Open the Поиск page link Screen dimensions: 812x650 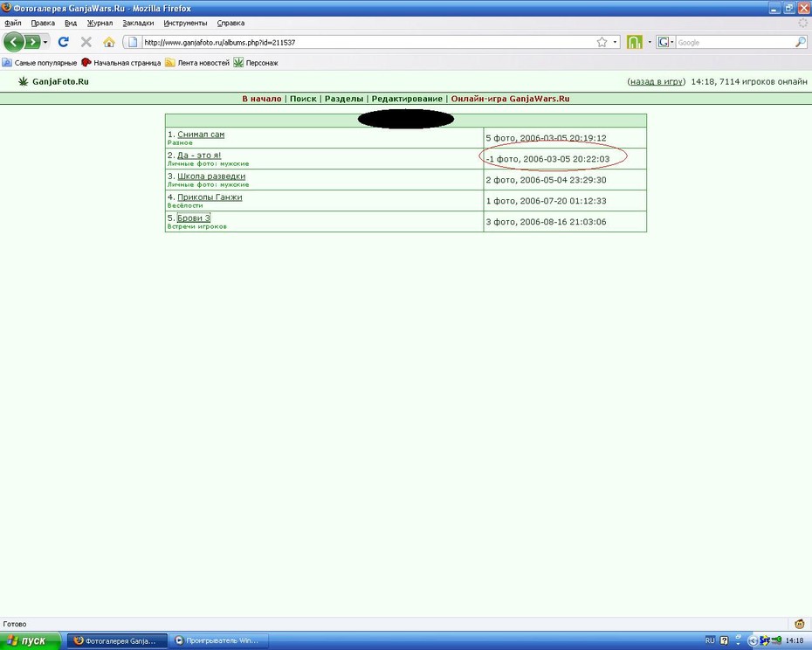point(303,99)
